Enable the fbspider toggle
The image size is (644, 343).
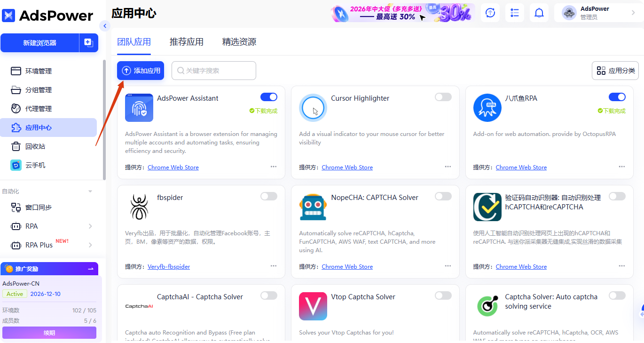tap(269, 196)
